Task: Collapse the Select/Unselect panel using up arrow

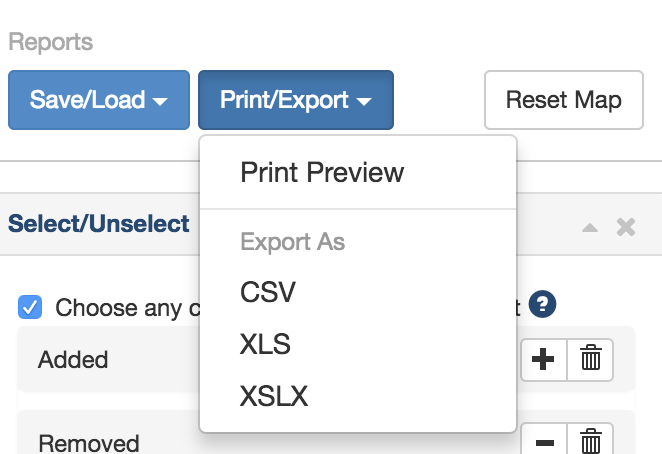Action: coord(590,228)
